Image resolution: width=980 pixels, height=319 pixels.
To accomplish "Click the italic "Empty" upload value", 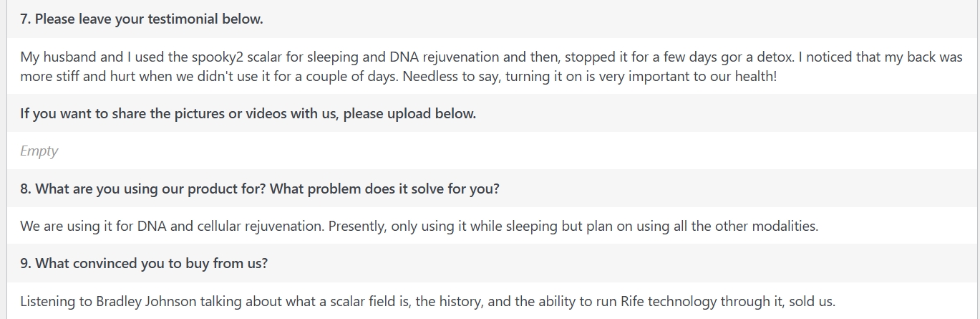I will point(39,151).
